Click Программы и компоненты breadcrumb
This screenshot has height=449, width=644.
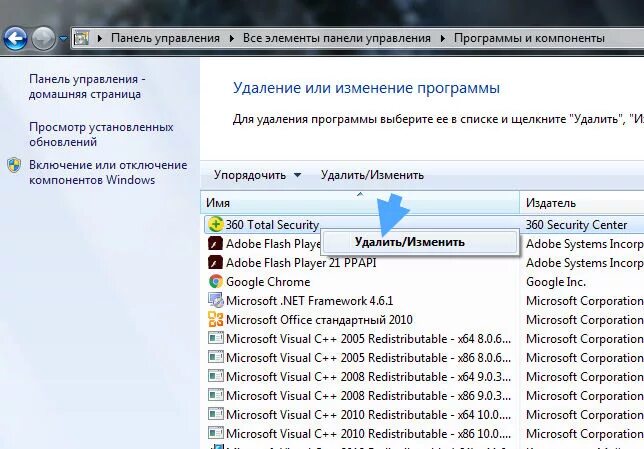click(x=529, y=38)
